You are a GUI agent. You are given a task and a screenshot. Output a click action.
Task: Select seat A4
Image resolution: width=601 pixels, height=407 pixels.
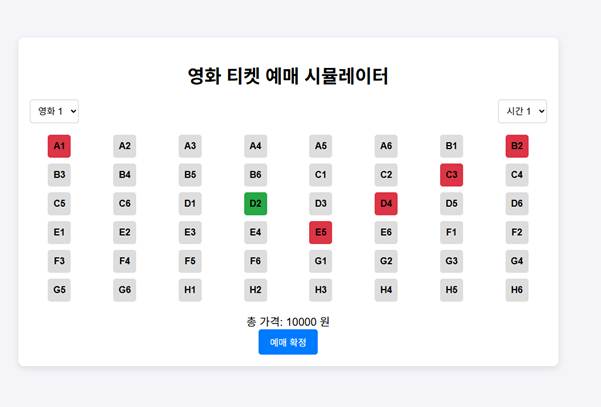coord(255,146)
